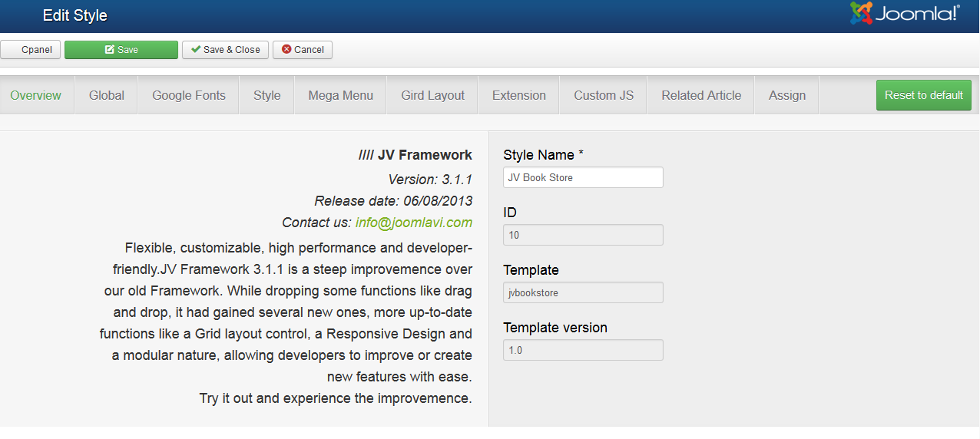Save the style with green Save button
Viewport: 980px width, 439px height.
click(x=121, y=50)
